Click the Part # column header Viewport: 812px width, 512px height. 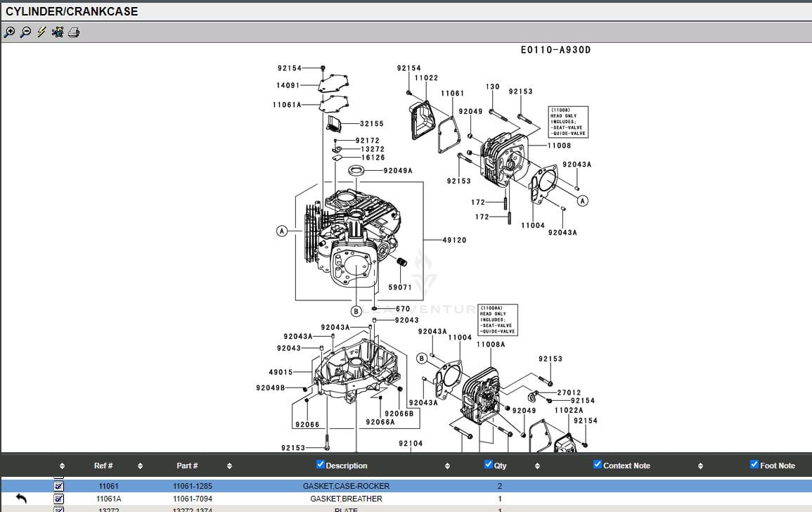187,466
